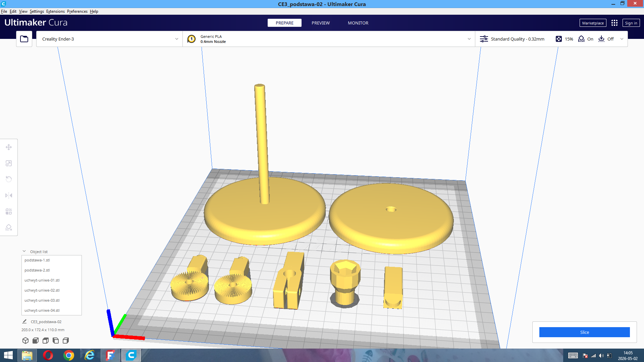Select uchwyt-uniwe-03.stl in object list
Viewport: 644px width, 362px height.
pos(52,300)
